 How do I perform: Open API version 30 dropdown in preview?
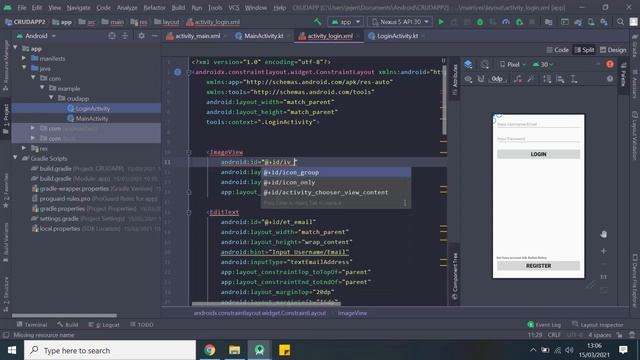tap(543, 64)
